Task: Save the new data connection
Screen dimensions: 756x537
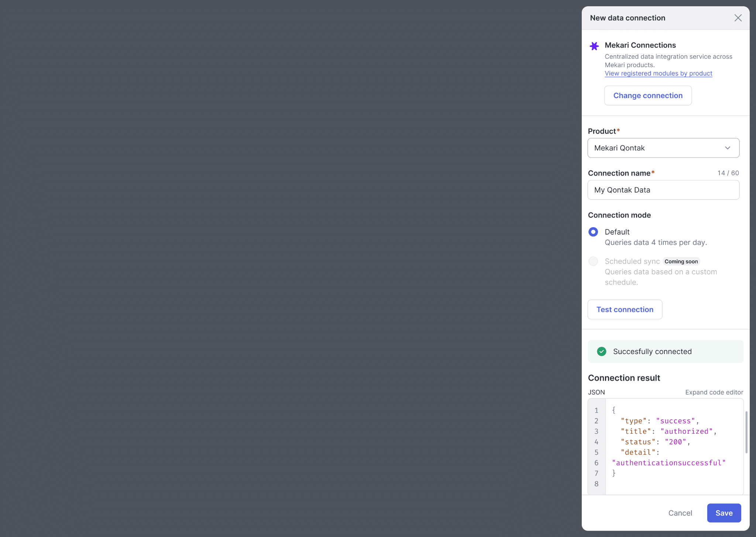Action: [724, 513]
